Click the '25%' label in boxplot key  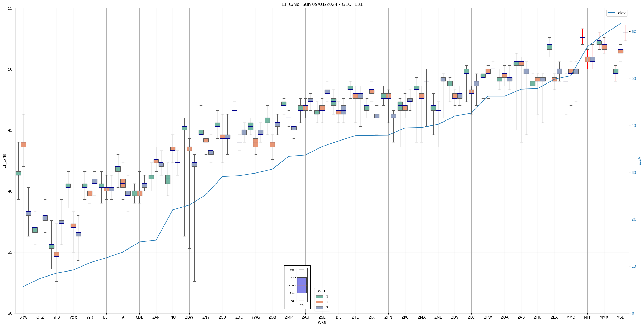click(292, 293)
